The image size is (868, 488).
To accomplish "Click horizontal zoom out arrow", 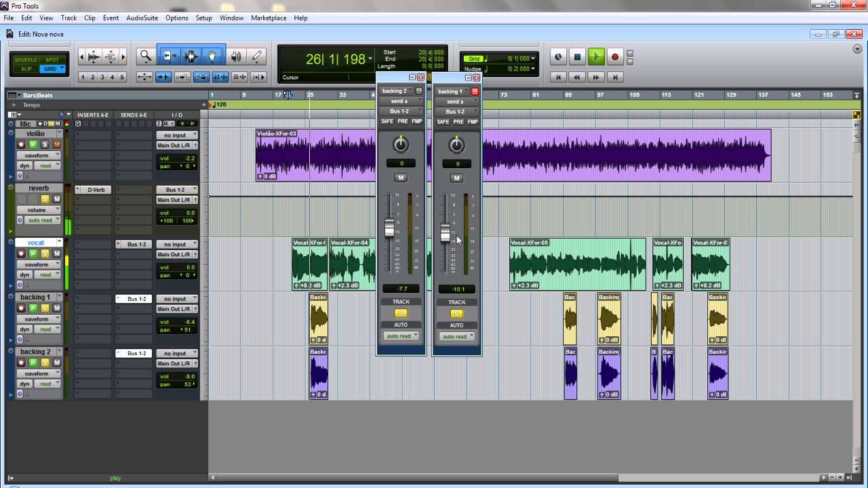I will click(x=82, y=57).
